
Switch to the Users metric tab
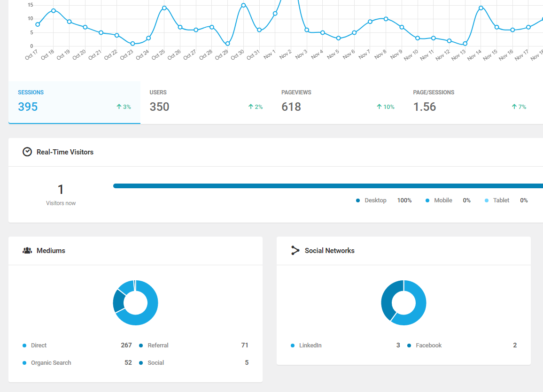[x=206, y=102]
